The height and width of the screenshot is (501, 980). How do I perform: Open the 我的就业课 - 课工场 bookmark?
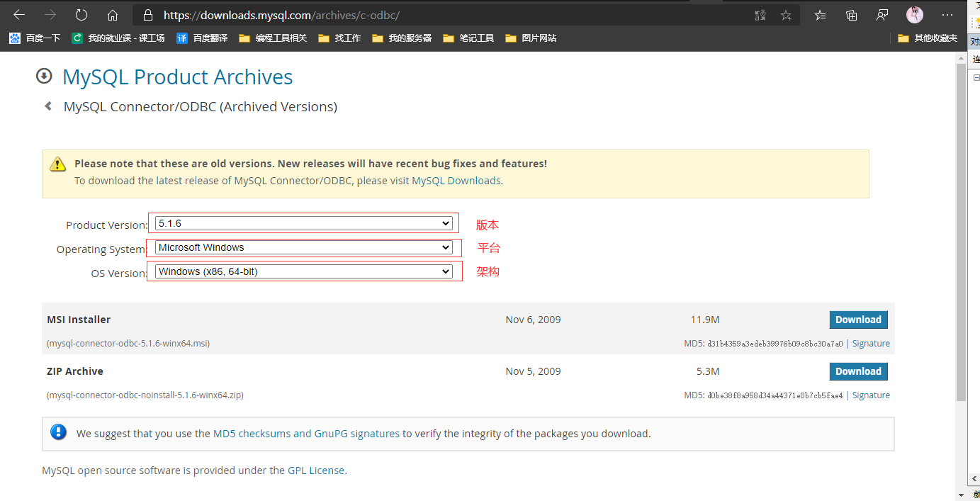point(118,38)
